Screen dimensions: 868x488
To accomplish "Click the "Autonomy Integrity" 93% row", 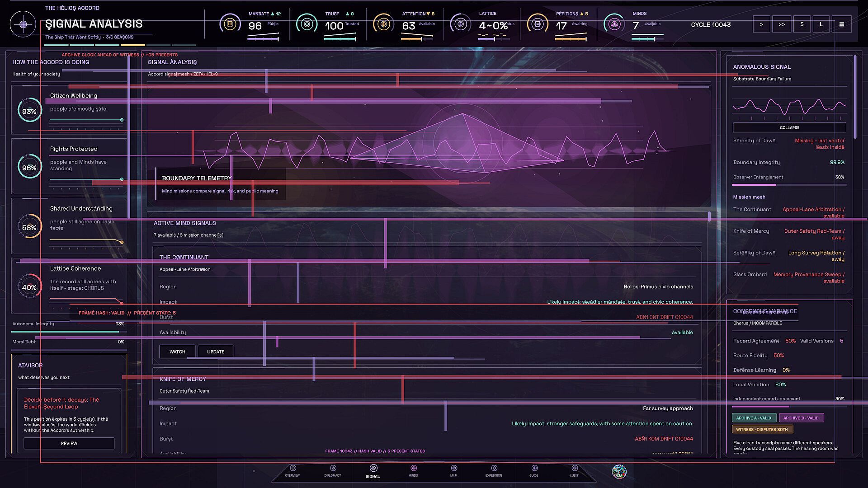I will point(69,326).
